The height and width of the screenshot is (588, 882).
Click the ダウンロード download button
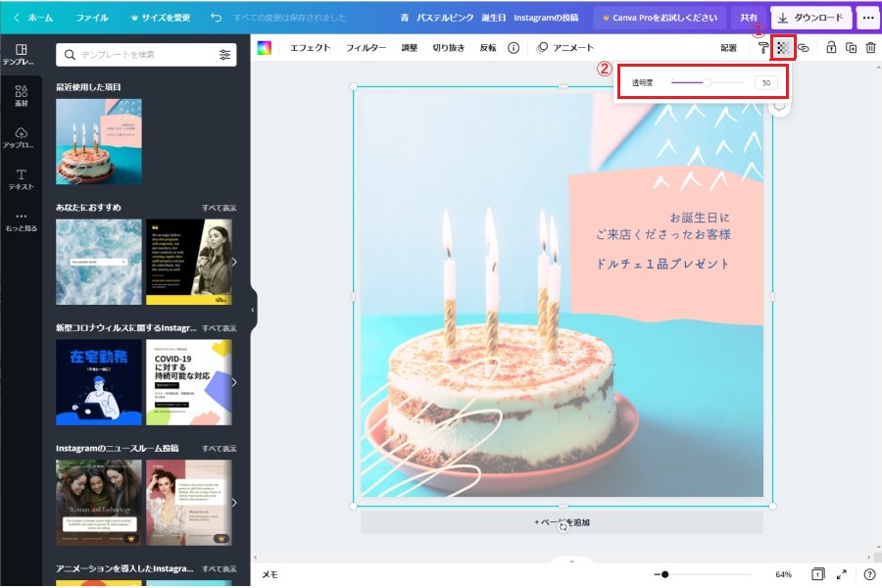pyautogui.click(x=810, y=18)
